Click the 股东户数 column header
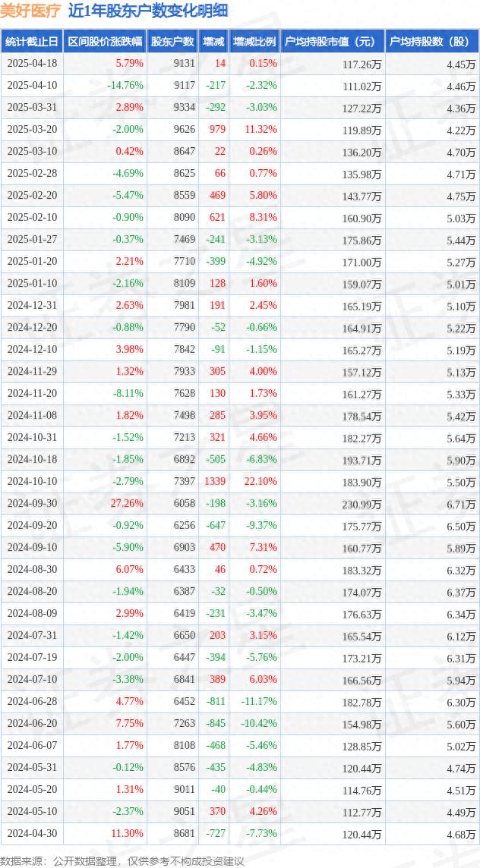The width and height of the screenshot is (480, 868). [173, 42]
